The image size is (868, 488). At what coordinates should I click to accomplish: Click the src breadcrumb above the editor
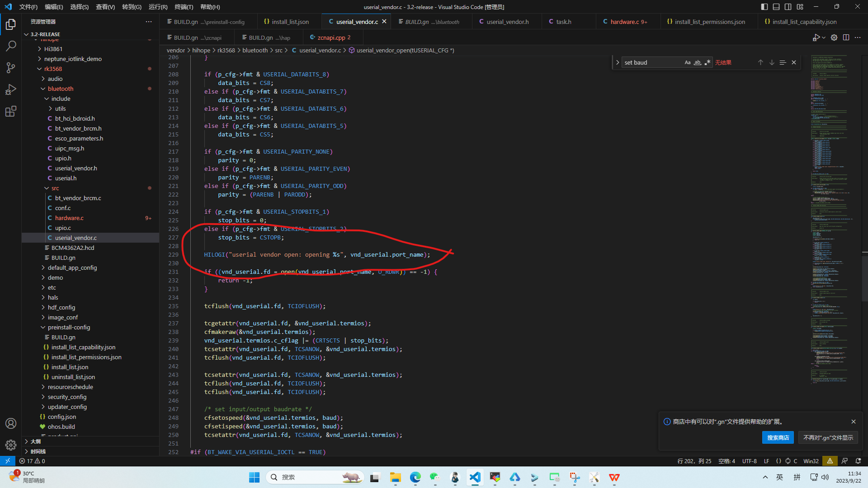[x=278, y=50]
